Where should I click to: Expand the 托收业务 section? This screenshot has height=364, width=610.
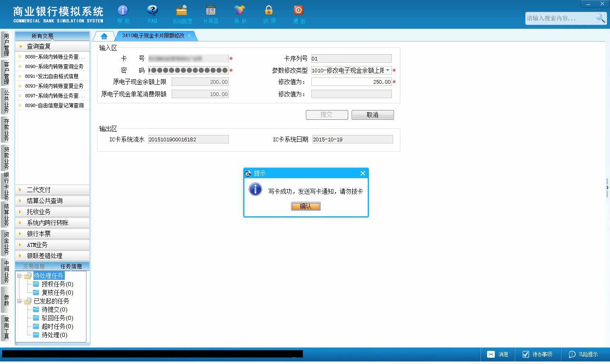(x=53, y=212)
